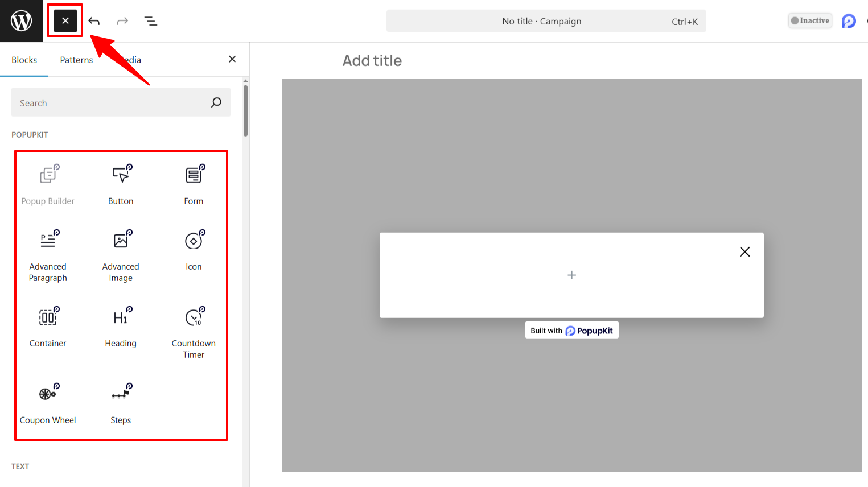This screenshot has width=868, height=487.
Task: Switch to the Patterns tab
Action: [76, 60]
